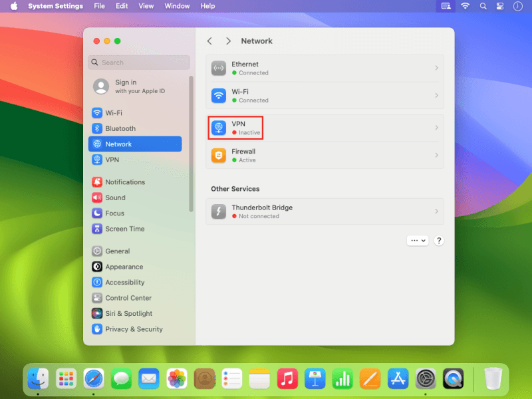
Task: Click the back navigation arrow
Action: tap(209, 41)
